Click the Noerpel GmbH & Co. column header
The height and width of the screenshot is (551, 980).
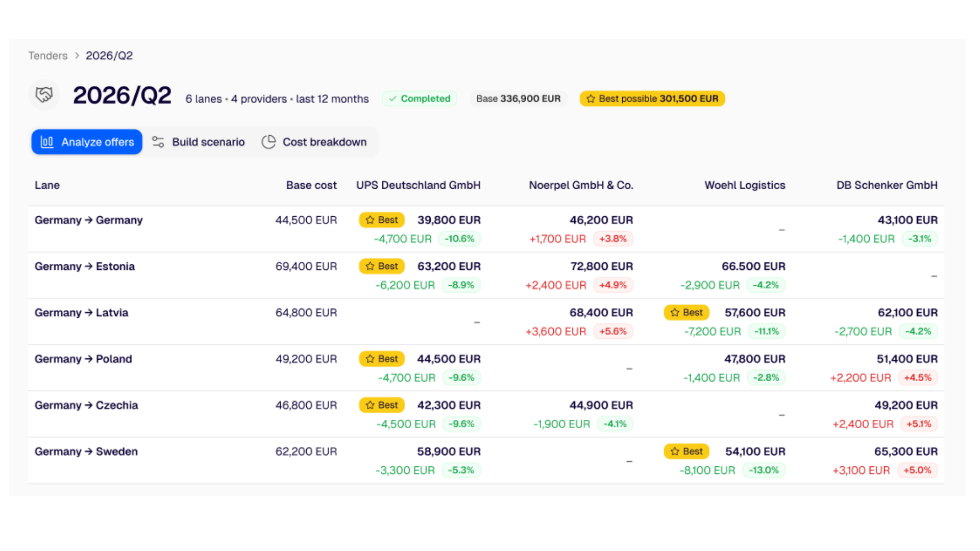pyautogui.click(x=581, y=185)
